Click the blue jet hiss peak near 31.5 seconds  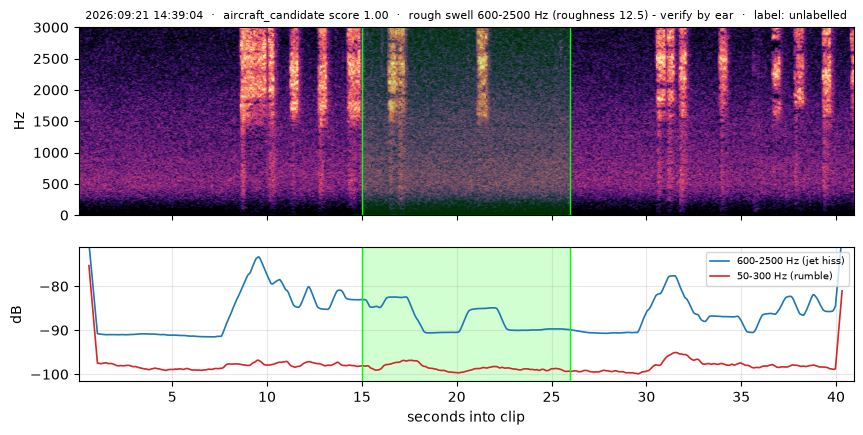[x=673, y=276]
